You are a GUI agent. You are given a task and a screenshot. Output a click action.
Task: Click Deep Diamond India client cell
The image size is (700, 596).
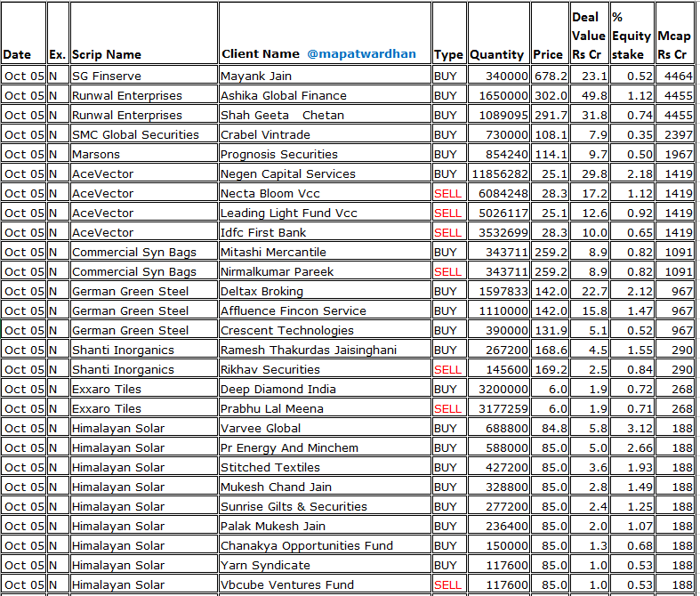point(325,390)
